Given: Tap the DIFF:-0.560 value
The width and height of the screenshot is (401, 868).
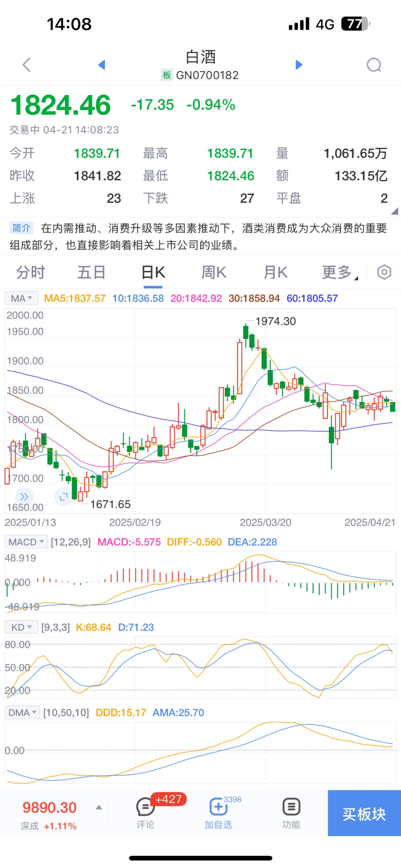Looking at the screenshot, I should [194, 542].
